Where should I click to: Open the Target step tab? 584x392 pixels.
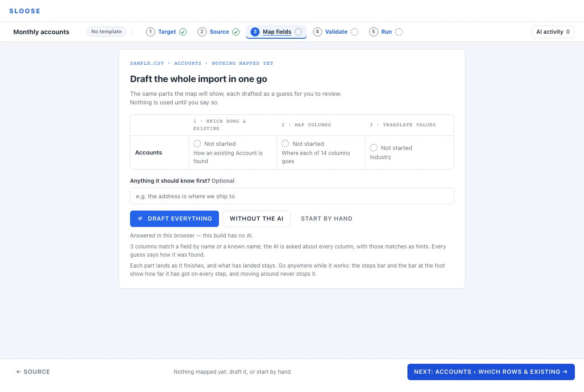click(x=167, y=32)
